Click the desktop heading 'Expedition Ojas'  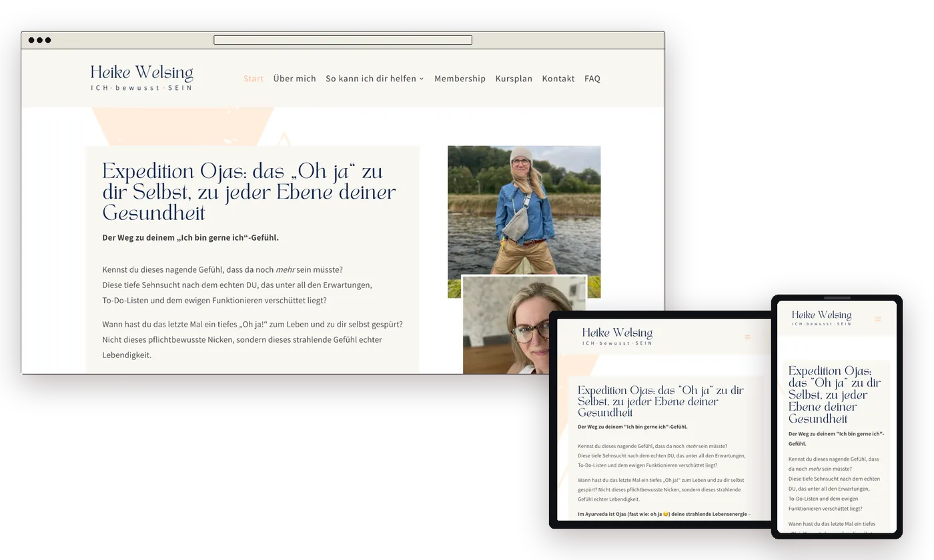249,192
